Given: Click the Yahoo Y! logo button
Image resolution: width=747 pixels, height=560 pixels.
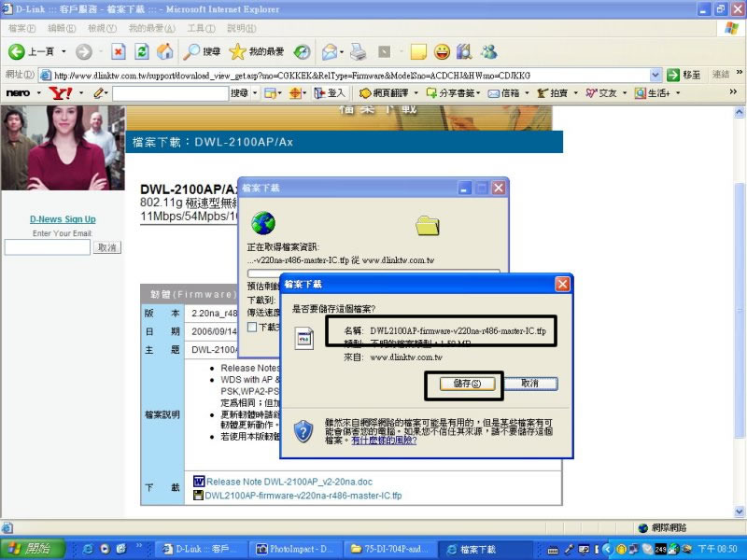Looking at the screenshot, I should coord(61,92).
